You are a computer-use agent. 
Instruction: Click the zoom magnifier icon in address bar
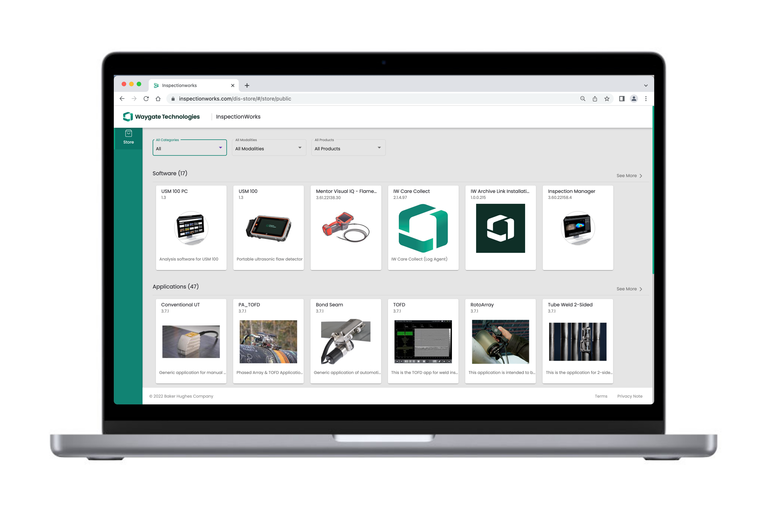coord(582,98)
